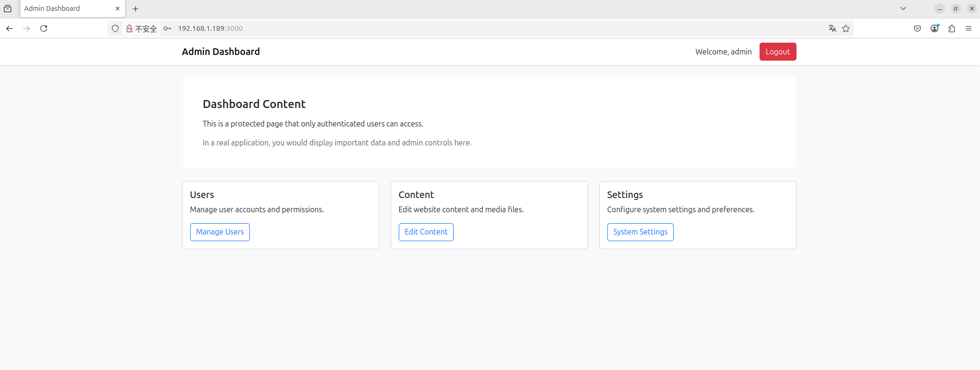Image resolution: width=980 pixels, height=370 pixels.
Task: Open the tracking protection shield icon
Action: pyautogui.click(x=115, y=28)
